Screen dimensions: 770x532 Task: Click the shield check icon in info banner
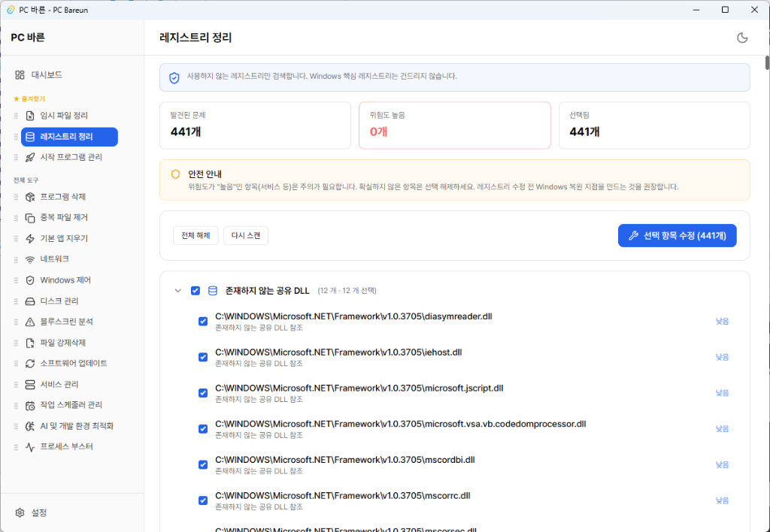click(174, 77)
